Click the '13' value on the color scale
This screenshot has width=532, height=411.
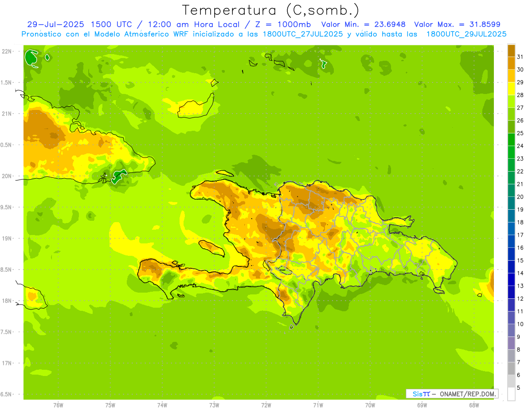(520, 286)
